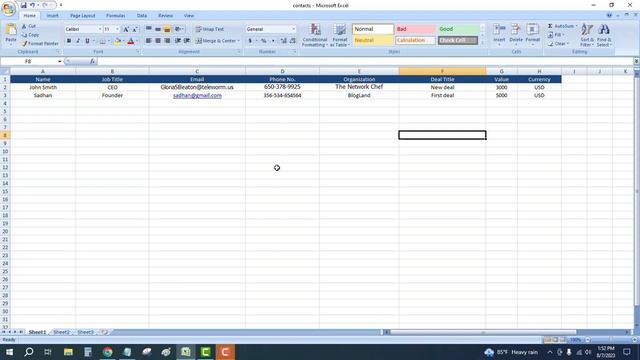Click in the Name Box showing F8

(29, 61)
